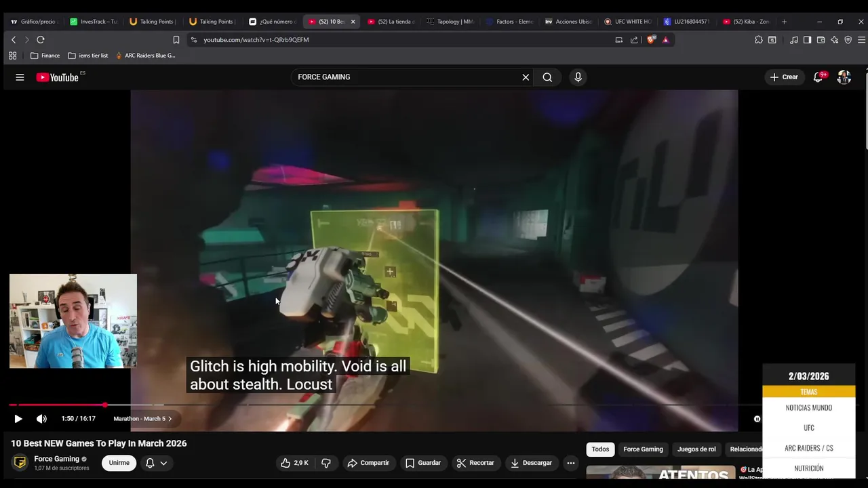Viewport: 868px width, 488px height.
Task: Open the apps grid icon in bookmarks bar
Action: [12, 56]
